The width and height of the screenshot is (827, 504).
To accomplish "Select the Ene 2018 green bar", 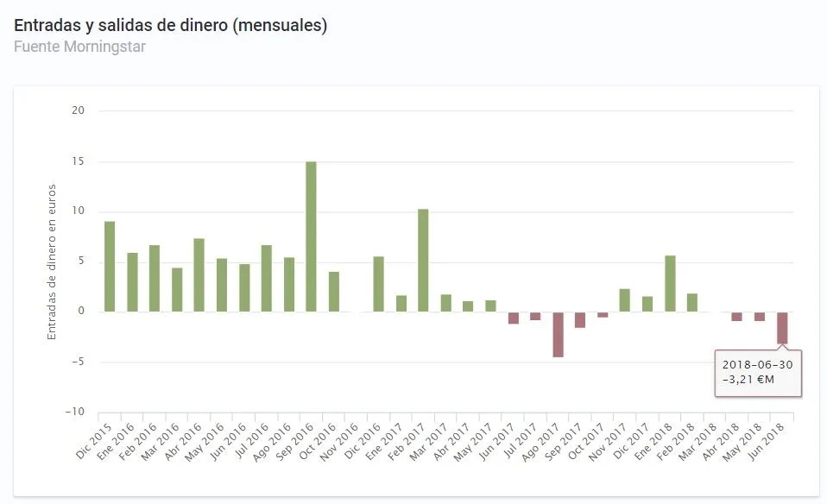I will [670, 284].
